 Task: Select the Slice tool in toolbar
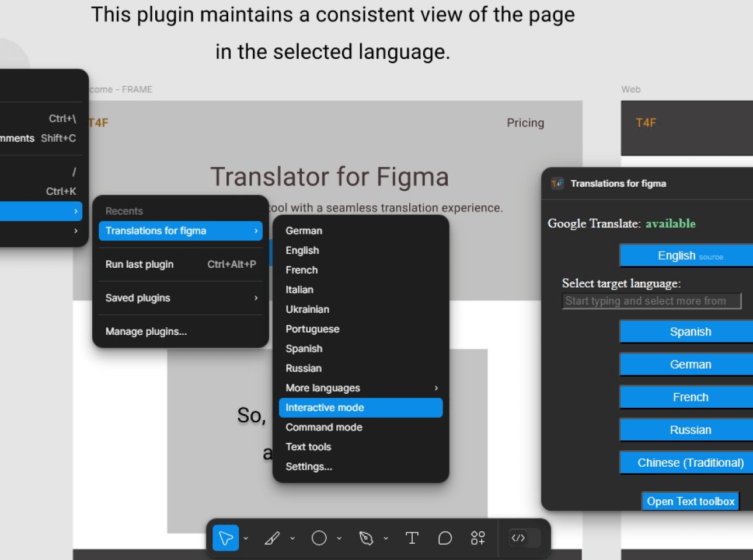coord(272,538)
